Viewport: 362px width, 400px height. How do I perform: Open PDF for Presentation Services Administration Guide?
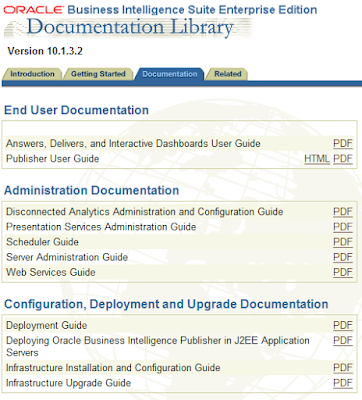pos(343,227)
